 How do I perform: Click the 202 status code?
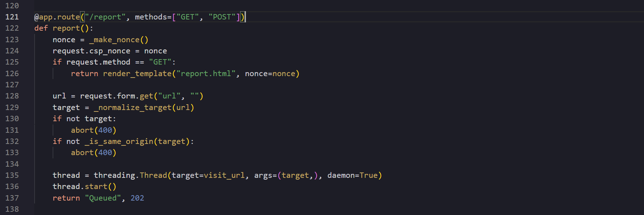137,198
